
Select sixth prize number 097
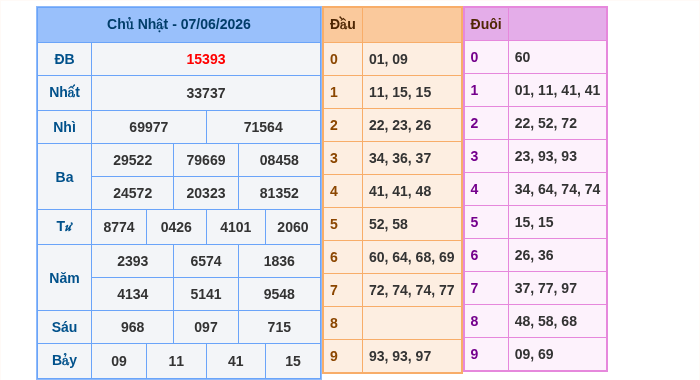(206, 327)
